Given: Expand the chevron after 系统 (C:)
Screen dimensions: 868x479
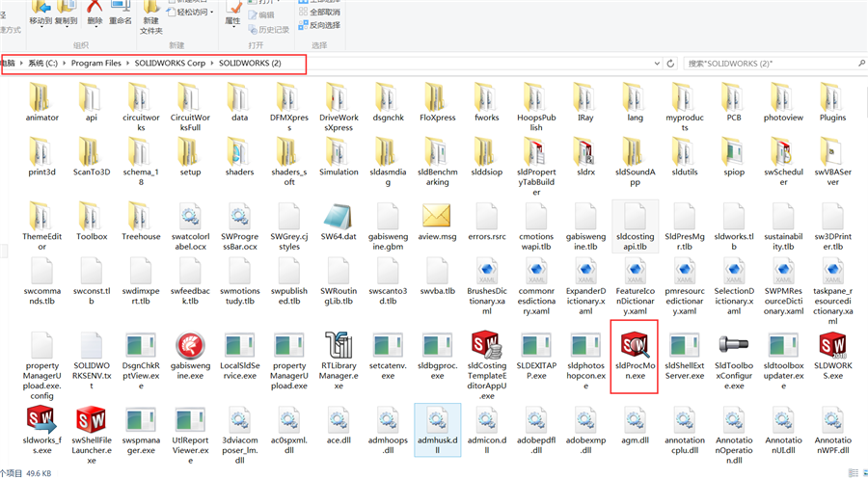Looking at the screenshot, I should click(65, 63).
